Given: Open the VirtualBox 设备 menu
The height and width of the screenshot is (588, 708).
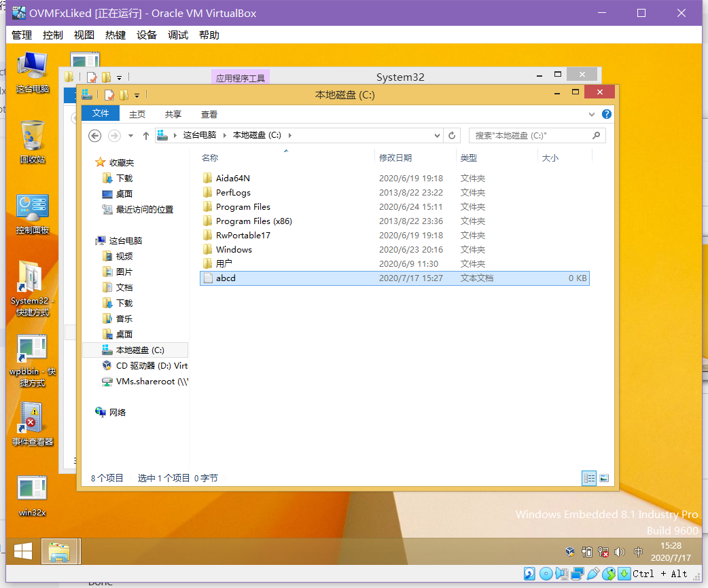Looking at the screenshot, I should pos(146,35).
